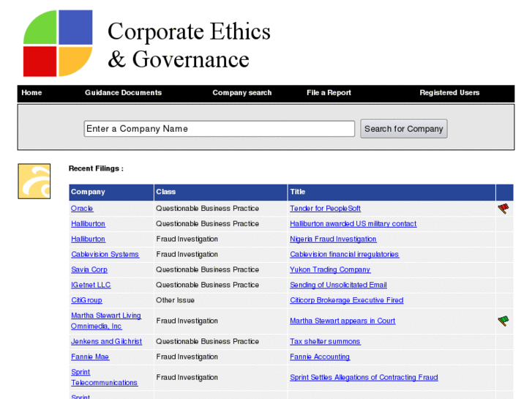Image resolution: width=532 pixels, height=399 pixels.
Task: Open Registered Users menu item
Action: 449,93
